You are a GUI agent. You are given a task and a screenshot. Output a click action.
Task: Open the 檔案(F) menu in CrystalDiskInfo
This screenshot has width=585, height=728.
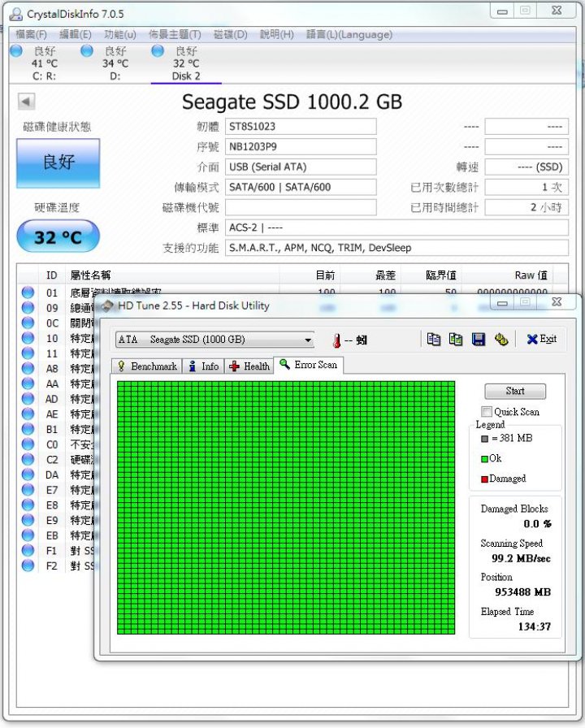pos(31,34)
